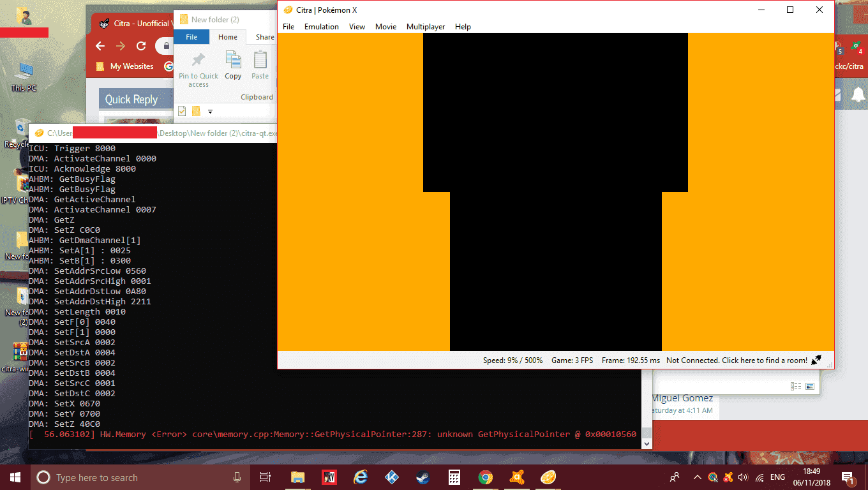Click the Wi-Fi network icon in system tray
This screenshot has width=868, height=490.
[759, 477]
